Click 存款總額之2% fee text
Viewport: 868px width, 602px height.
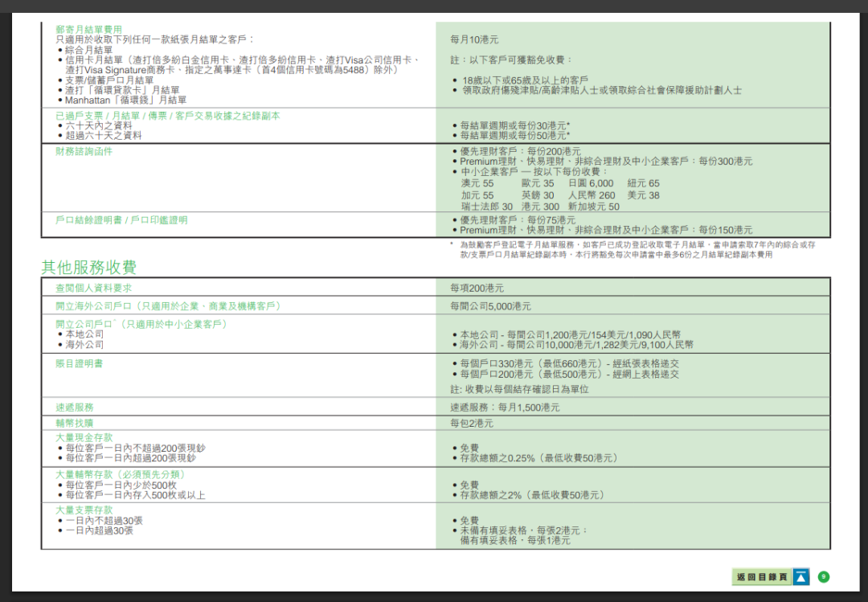(533, 495)
